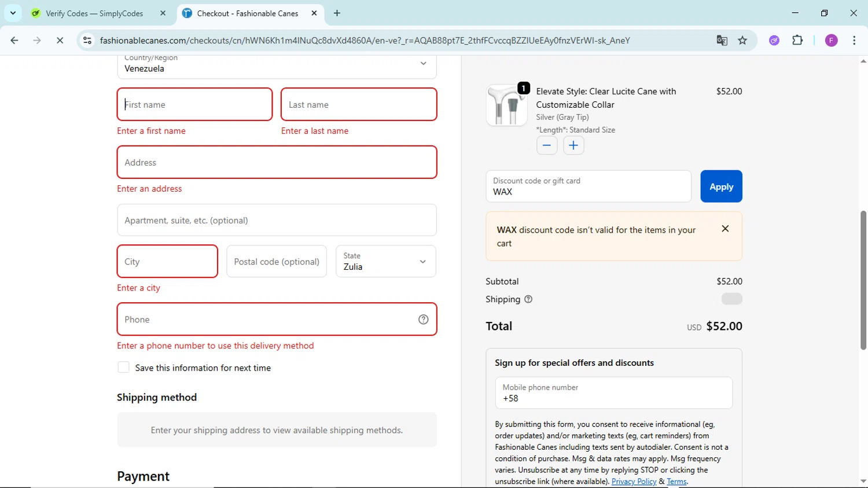Focus the Last name field
868x488 pixels.
359,104
